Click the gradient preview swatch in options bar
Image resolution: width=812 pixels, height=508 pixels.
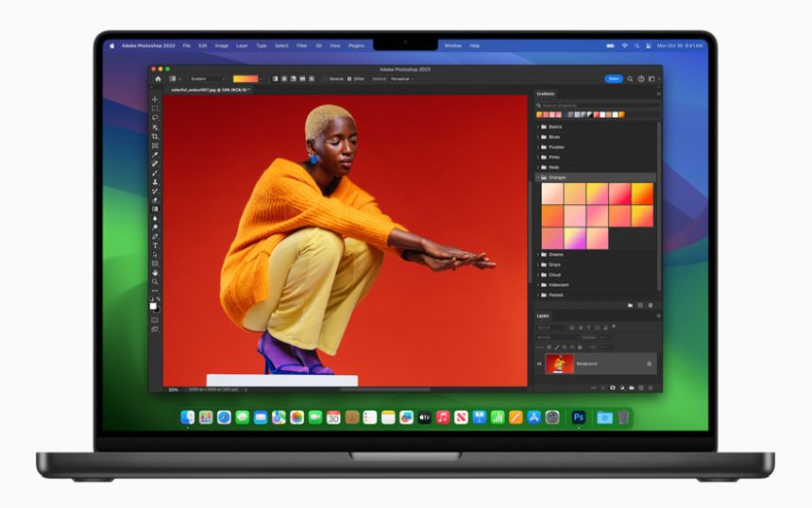tap(245, 79)
